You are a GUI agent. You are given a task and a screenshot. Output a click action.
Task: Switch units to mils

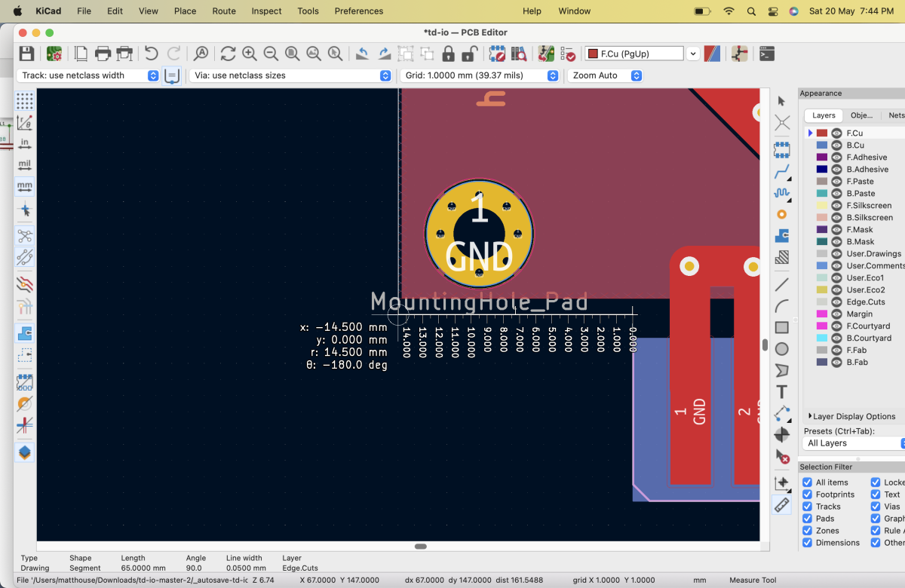tap(25, 165)
